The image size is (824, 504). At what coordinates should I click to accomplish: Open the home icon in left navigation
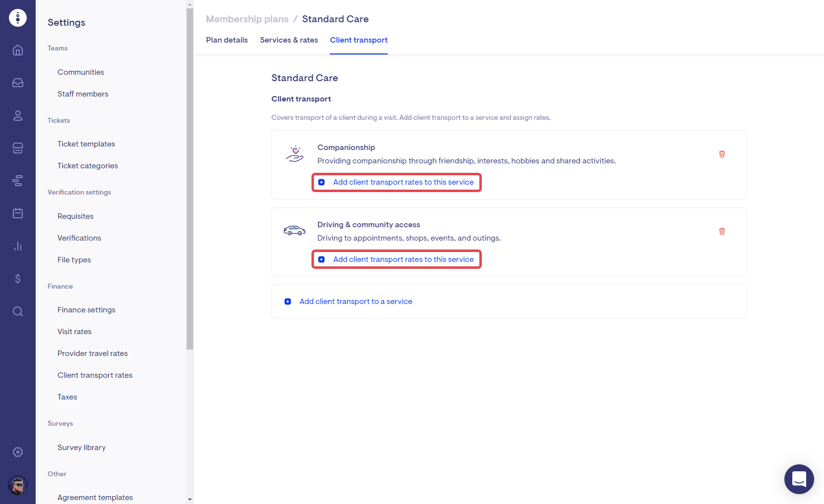point(18,50)
